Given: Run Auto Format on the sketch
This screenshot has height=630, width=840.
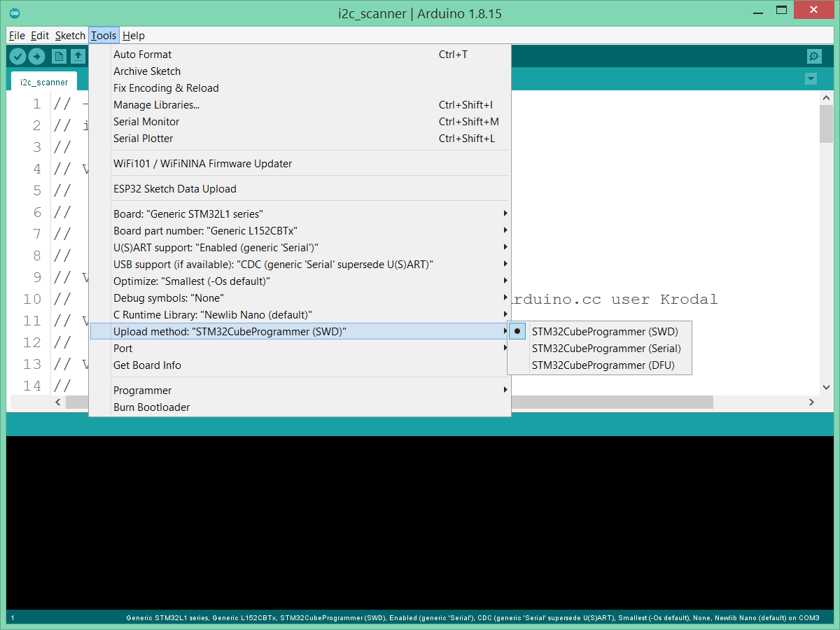Looking at the screenshot, I should tap(300, 55).
